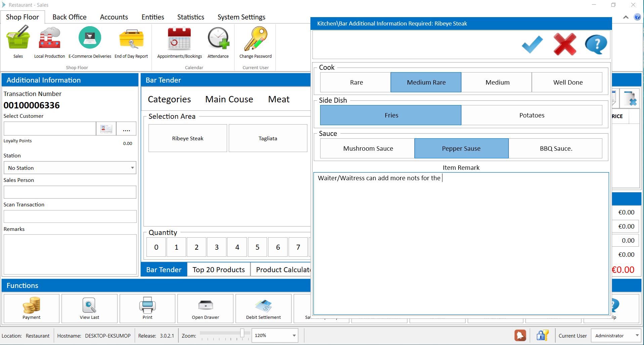Open the Accounts tab
Image resolution: width=644 pixels, height=345 pixels.
(x=114, y=17)
